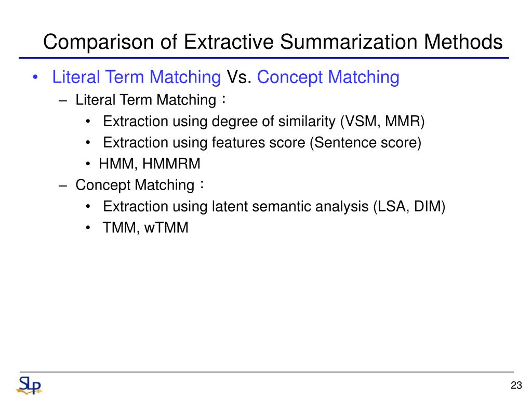Click the TMM, wTMM bullet
532x399 pixels.
[145, 228]
